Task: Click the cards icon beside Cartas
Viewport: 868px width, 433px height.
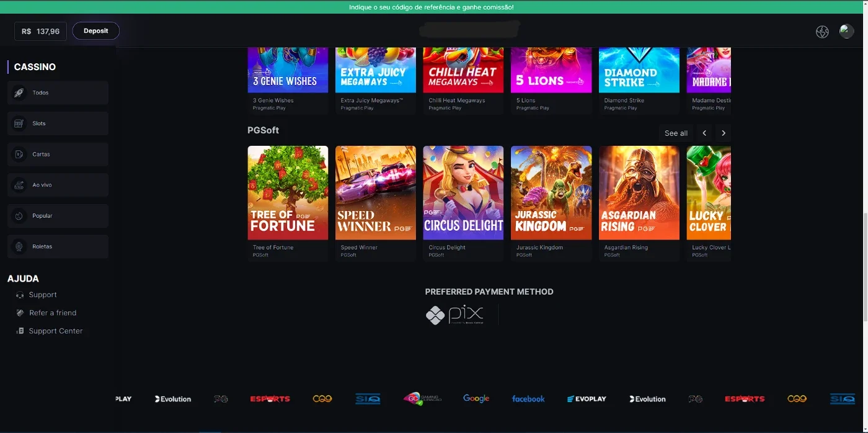Action: click(19, 154)
